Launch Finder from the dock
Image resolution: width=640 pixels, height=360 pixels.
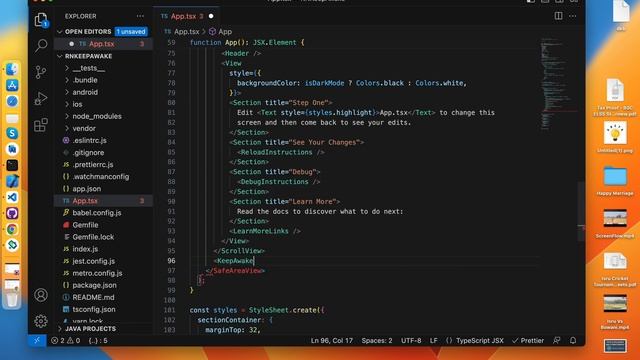click(x=12, y=69)
